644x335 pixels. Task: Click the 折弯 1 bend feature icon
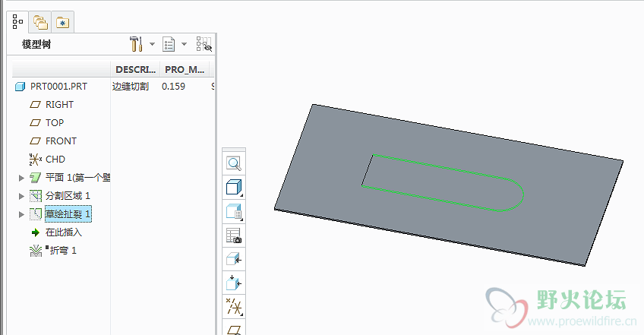pyautogui.click(x=36, y=251)
